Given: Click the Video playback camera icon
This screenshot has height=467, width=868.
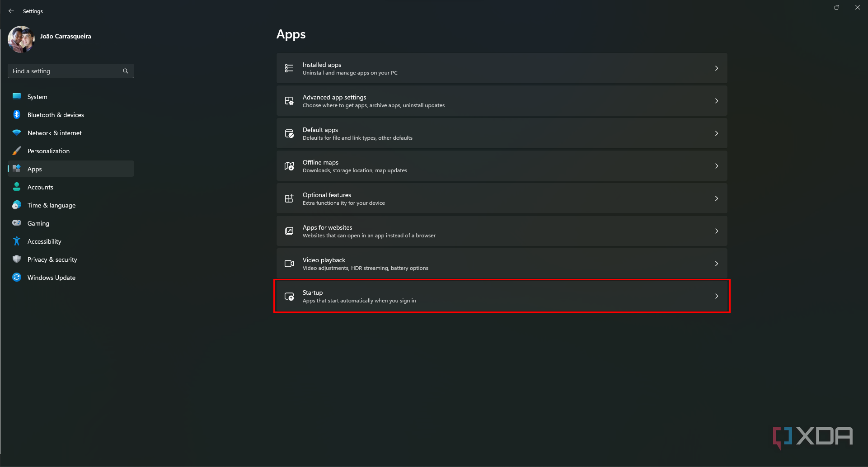Looking at the screenshot, I should click(x=290, y=263).
